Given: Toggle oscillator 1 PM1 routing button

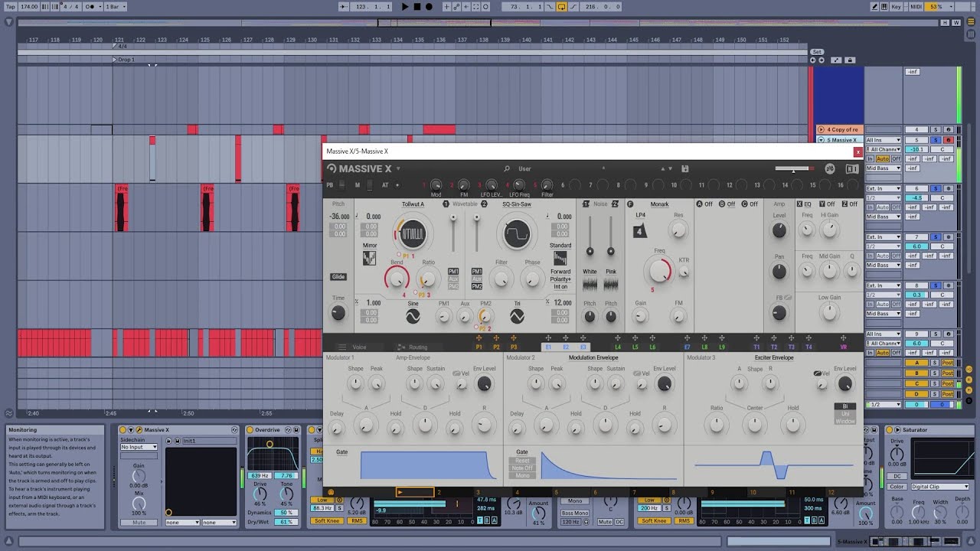Looking at the screenshot, I should coord(454,272).
